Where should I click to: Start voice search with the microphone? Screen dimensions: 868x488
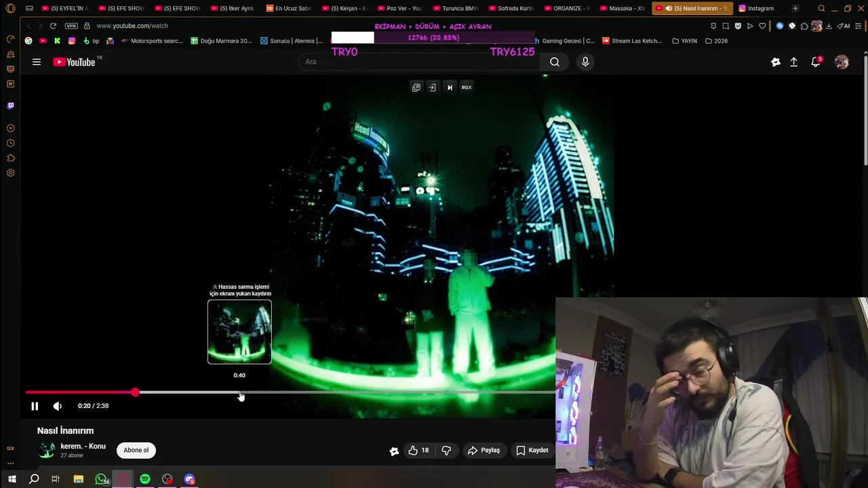tap(585, 62)
